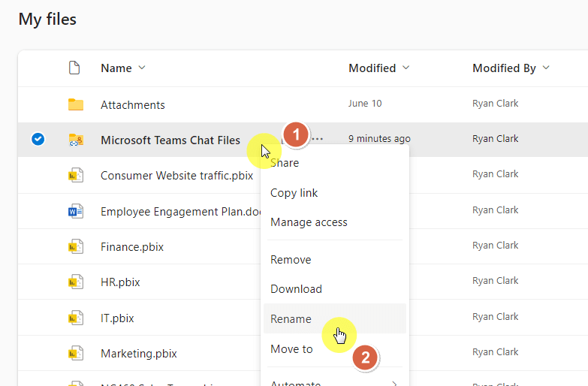Open Consumer Website traffic.pbix file
Screen dimensions: 588x386
176,176
